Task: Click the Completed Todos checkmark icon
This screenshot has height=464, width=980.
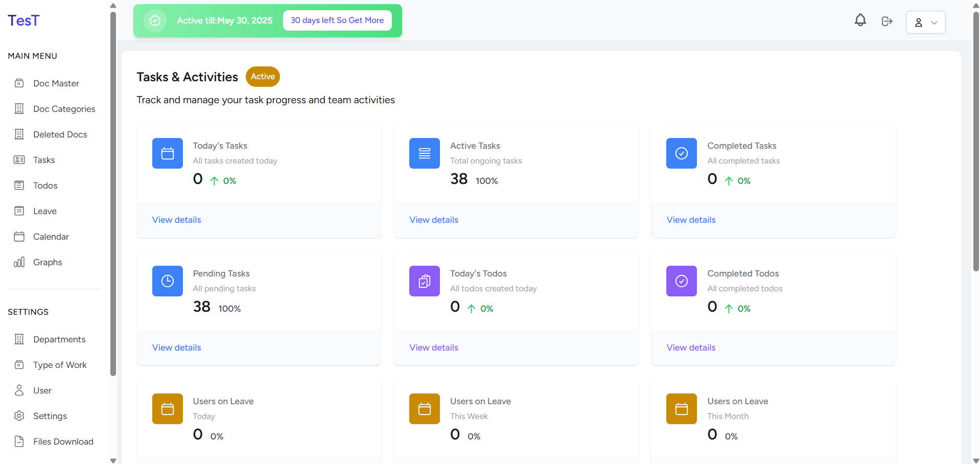Action: coord(682,281)
